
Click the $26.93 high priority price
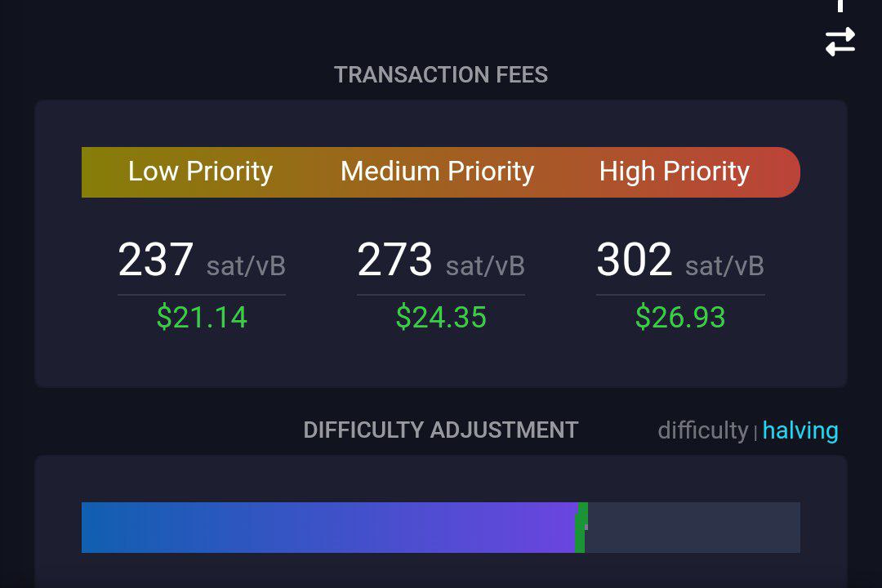[680, 317]
